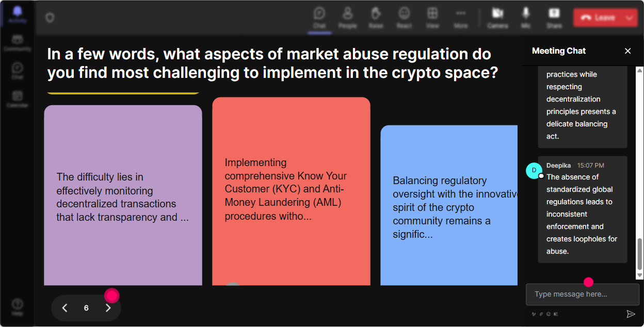
Task: Open the React emoji options
Action: point(404,18)
